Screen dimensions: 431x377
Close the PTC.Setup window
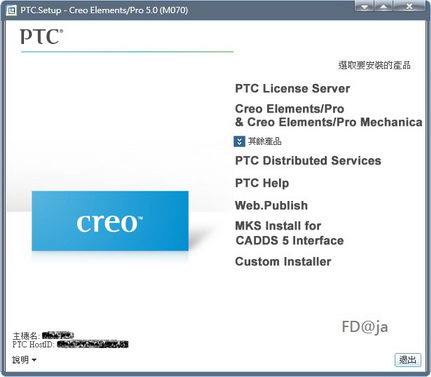(409, 6)
